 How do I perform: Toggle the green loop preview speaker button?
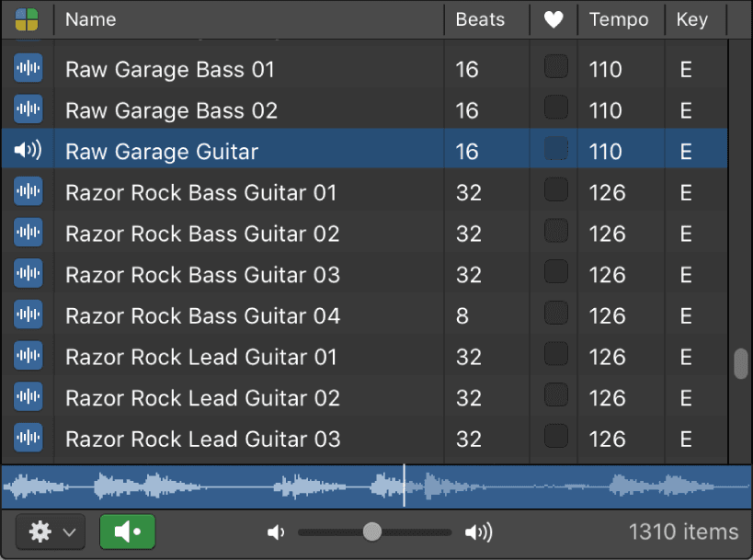click(x=127, y=531)
